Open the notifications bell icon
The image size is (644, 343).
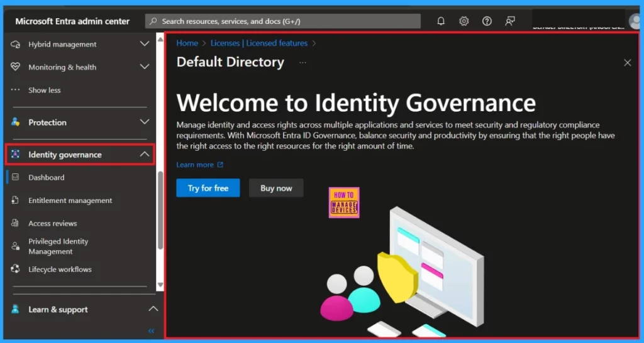pos(441,21)
